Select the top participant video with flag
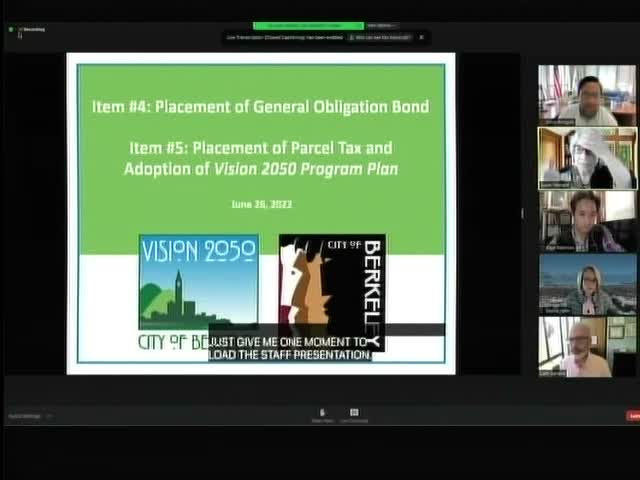This screenshot has height=480, width=640. pos(587,95)
